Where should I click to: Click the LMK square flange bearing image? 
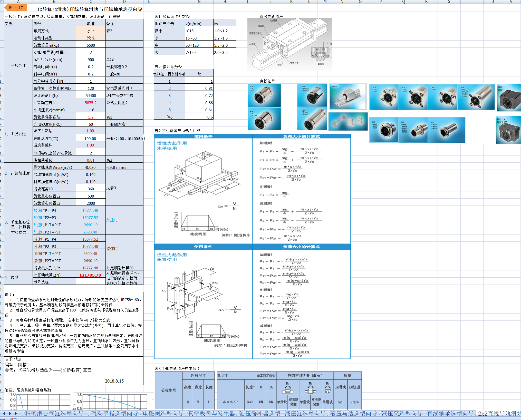(x=413, y=97)
